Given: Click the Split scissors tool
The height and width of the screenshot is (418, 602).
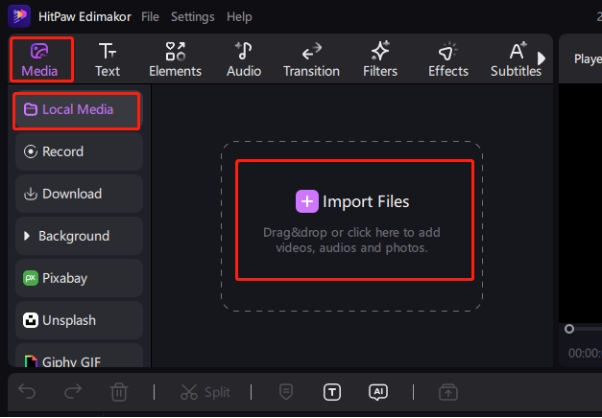Looking at the screenshot, I should tap(206, 392).
